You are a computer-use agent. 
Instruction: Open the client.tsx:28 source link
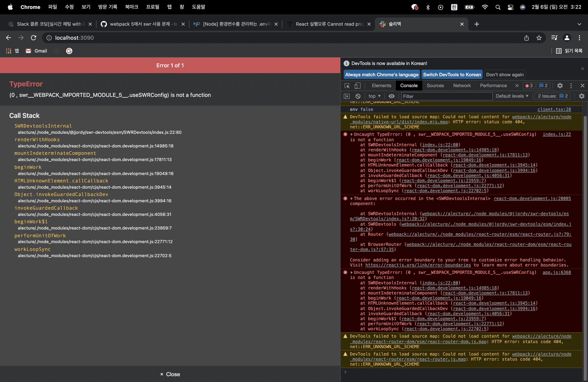pyautogui.click(x=554, y=110)
